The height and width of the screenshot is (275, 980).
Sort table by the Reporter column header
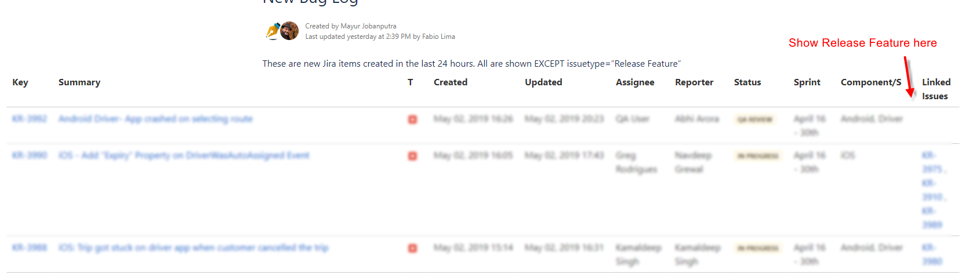coord(694,82)
